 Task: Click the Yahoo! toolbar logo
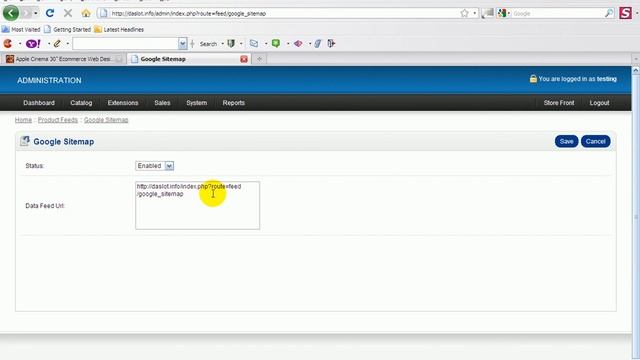33,43
